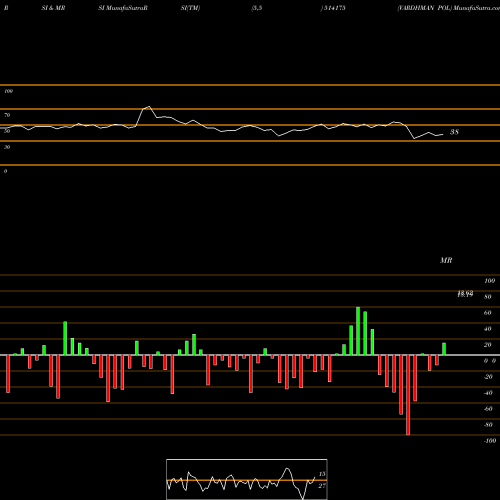
Task: Click the 0 level label on the RSI axis
Action: coord(5,171)
